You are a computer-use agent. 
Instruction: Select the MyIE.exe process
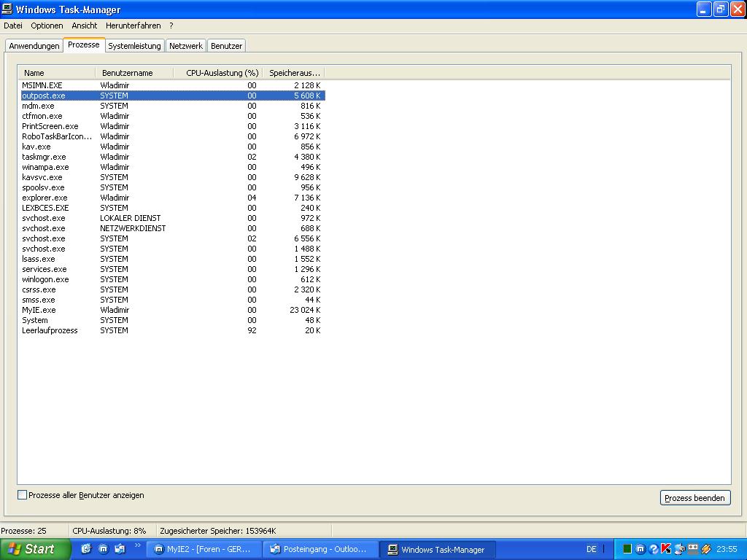click(172, 310)
